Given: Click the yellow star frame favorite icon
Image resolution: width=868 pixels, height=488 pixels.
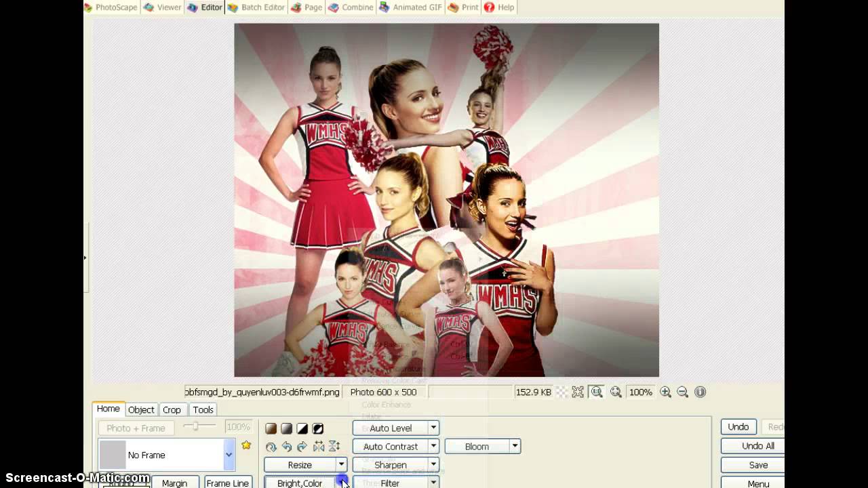Looking at the screenshot, I should pos(246,445).
